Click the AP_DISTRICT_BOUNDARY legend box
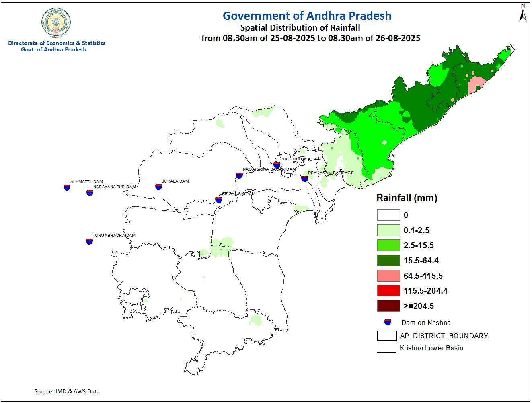 (387, 335)
